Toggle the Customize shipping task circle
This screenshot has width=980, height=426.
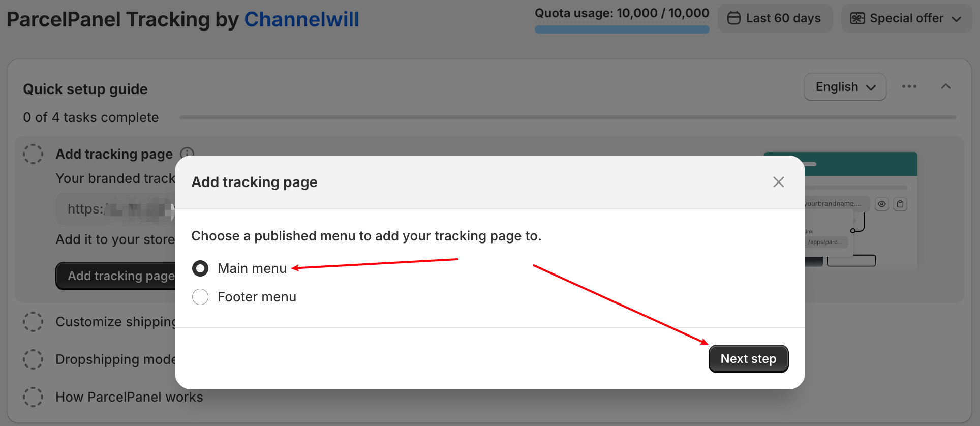(33, 322)
